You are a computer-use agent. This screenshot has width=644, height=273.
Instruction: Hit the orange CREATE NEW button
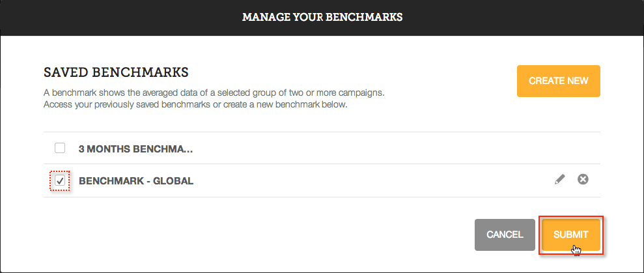click(559, 81)
